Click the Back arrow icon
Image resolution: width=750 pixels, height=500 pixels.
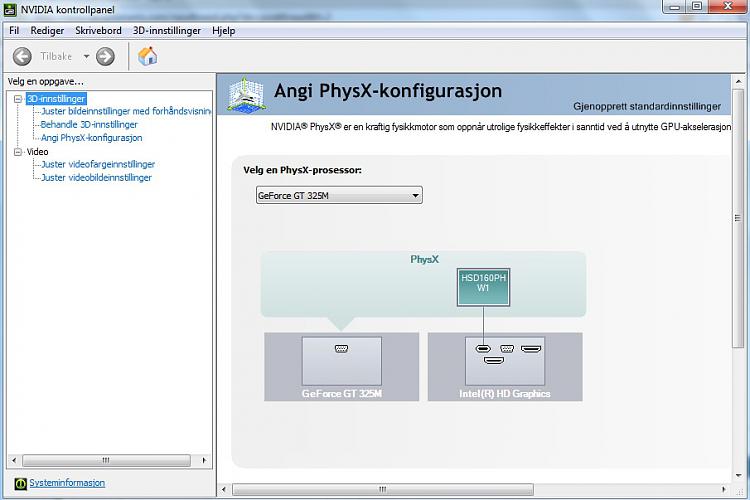point(22,56)
